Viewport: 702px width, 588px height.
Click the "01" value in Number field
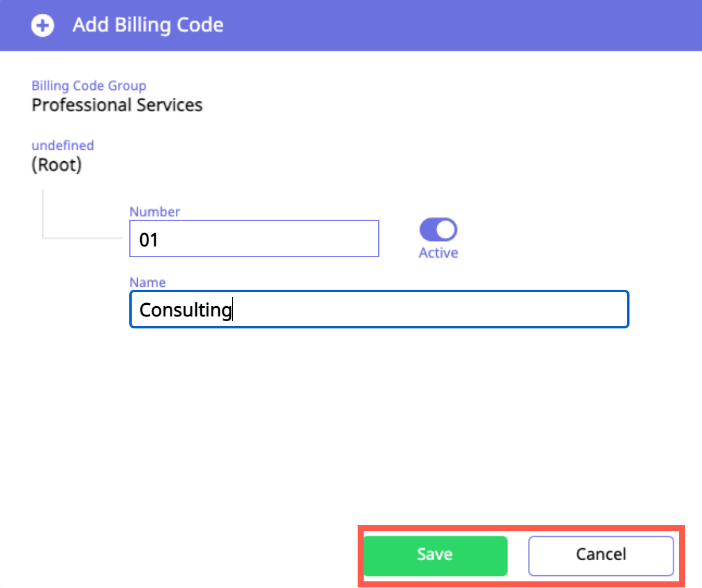[x=149, y=240]
